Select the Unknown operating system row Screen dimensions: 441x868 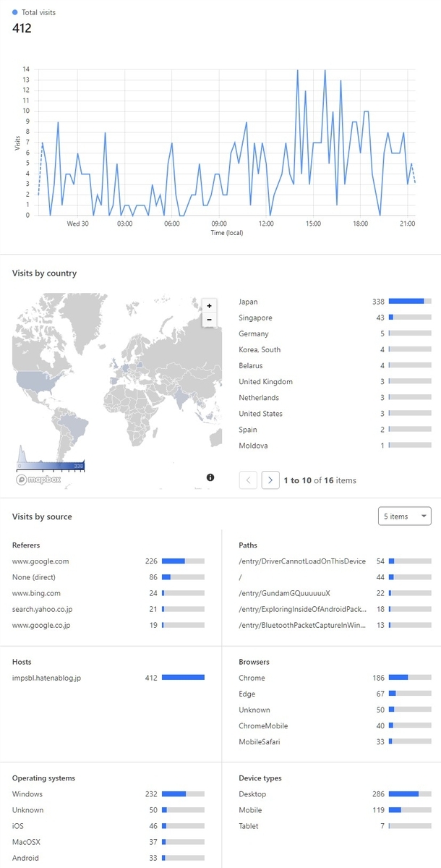point(108,809)
